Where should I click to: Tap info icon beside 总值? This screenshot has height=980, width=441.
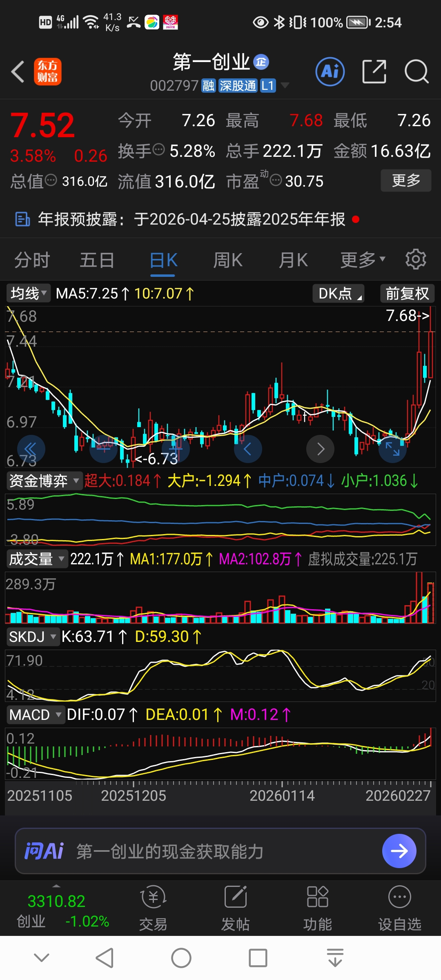click(x=51, y=180)
